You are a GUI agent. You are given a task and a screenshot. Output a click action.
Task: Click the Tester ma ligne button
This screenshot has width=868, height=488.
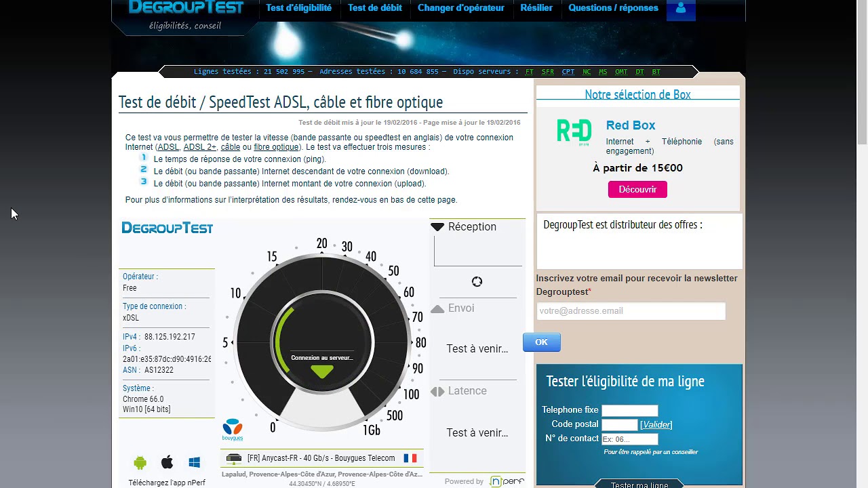tap(639, 484)
